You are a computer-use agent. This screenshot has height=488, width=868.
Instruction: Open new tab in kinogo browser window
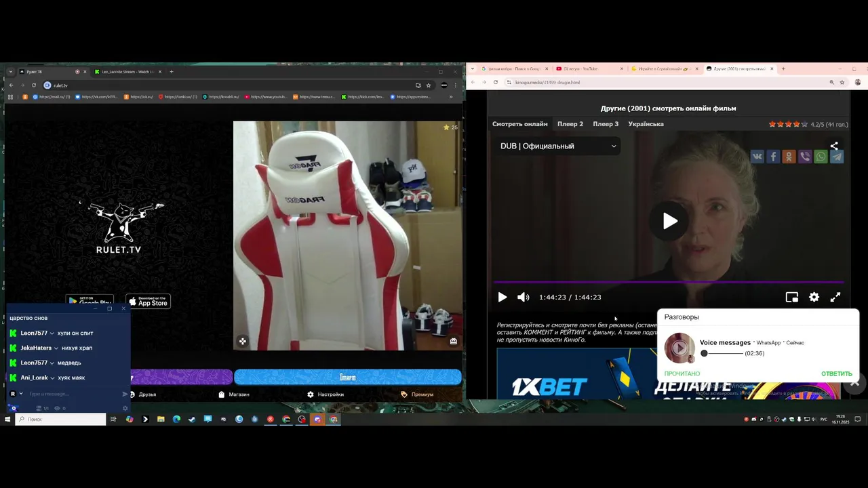coord(783,68)
